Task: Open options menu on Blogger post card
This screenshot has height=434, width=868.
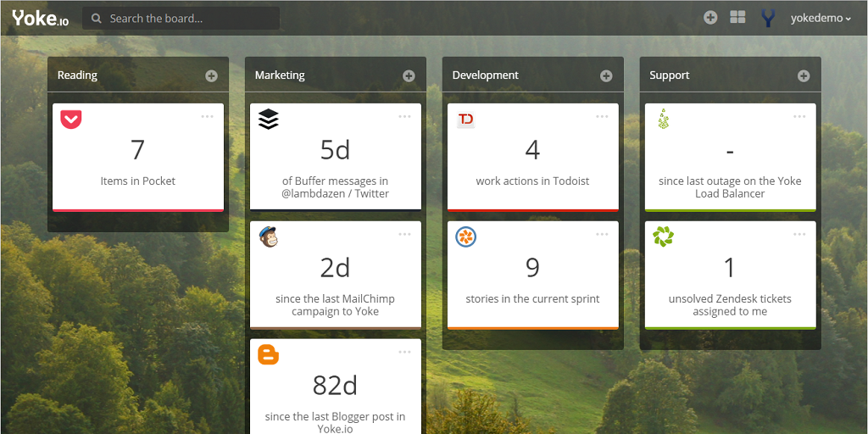Action: [x=404, y=352]
